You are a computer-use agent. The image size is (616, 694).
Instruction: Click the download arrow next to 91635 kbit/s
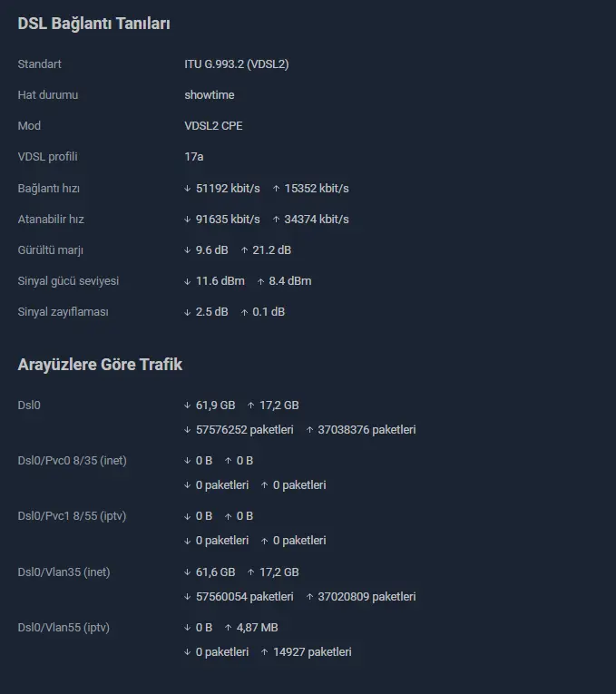tap(187, 220)
